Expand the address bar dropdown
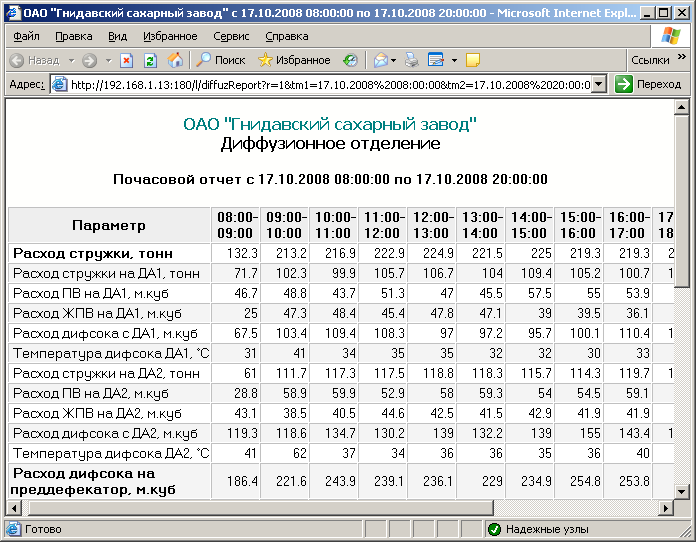 click(599, 85)
